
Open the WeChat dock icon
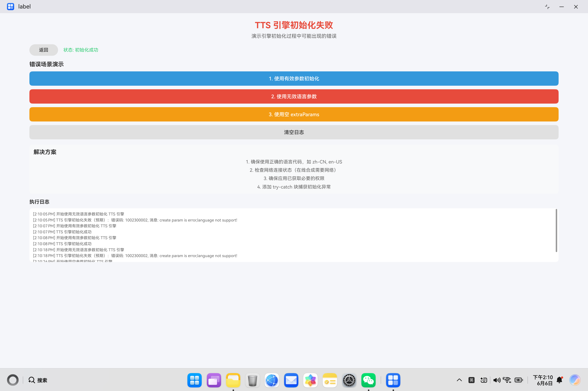(368, 380)
